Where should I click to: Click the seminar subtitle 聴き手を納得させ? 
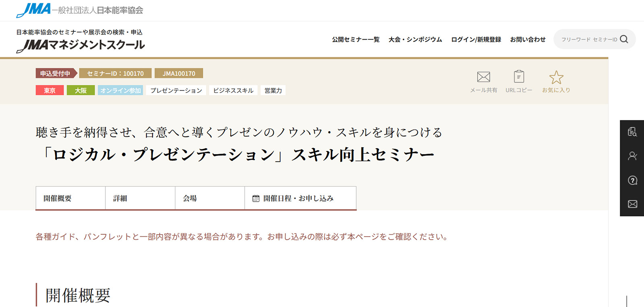click(x=239, y=132)
